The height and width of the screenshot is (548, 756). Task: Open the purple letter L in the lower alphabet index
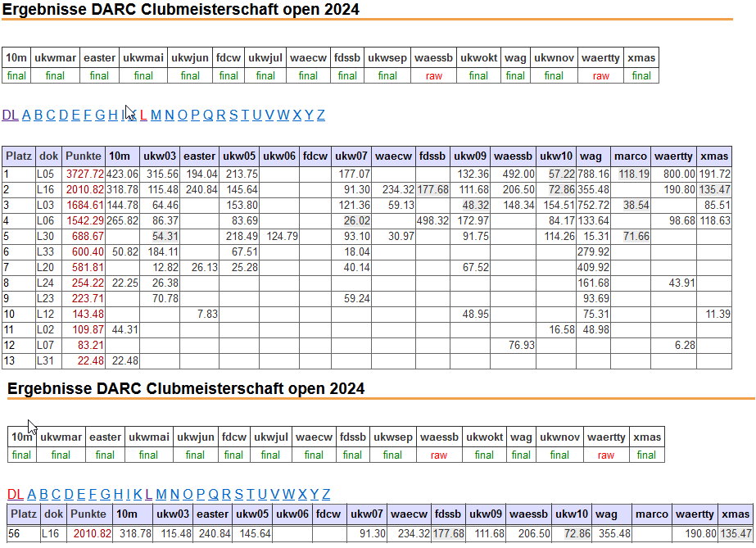pyautogui.click(x=148, y=495)
